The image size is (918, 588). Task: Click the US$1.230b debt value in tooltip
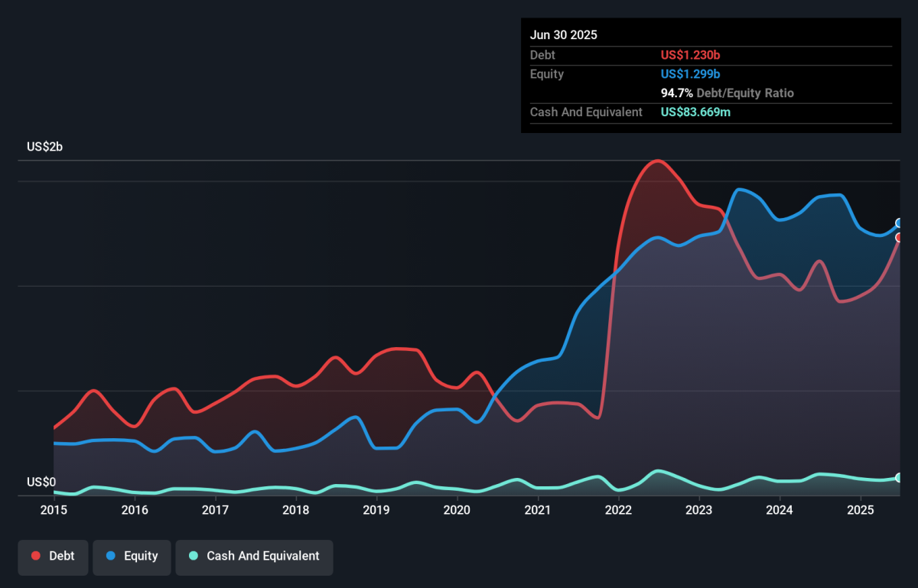pyautogui.click(x=690, y=55)
